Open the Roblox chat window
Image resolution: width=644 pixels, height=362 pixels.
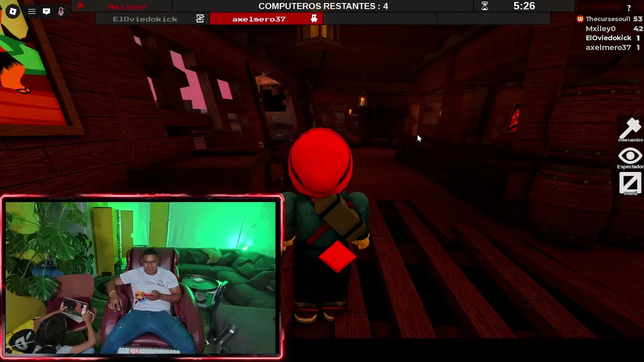(46, 12)
